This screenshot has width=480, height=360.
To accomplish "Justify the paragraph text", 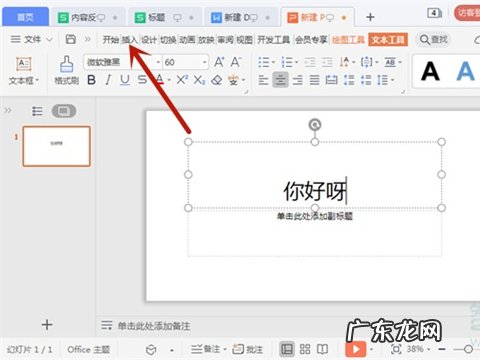I will coord(314,80).
